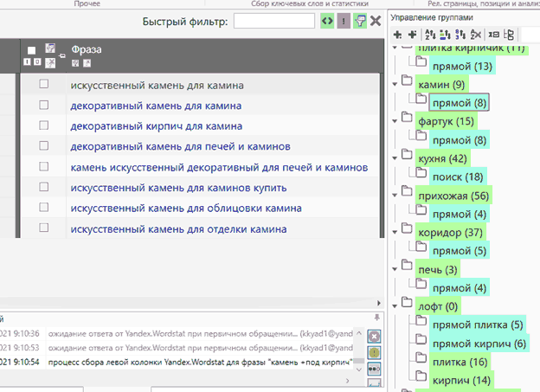The image size is (540, 392).
Task: Check the box for 'искусственный камень для облицовки камина'
Action: (44, 207)
